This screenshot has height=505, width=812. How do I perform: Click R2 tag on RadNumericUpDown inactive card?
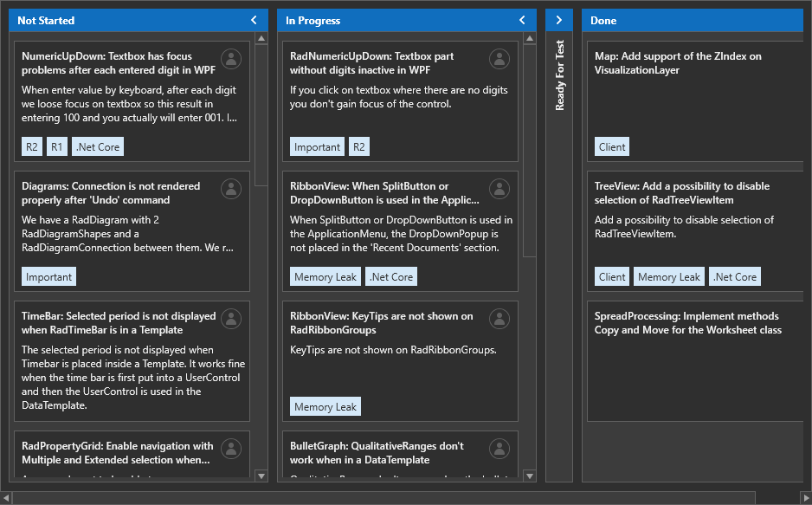[359, 146]
